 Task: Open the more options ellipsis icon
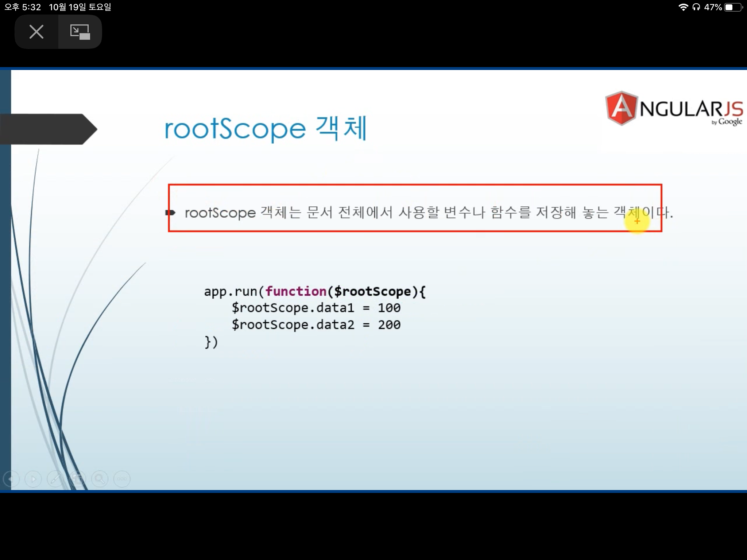(x=122, y=479)
